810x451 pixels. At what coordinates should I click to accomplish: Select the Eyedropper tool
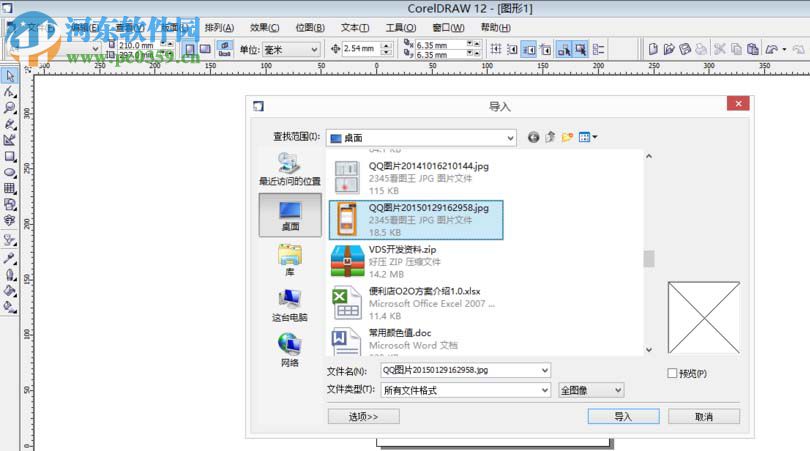point(9,258)
